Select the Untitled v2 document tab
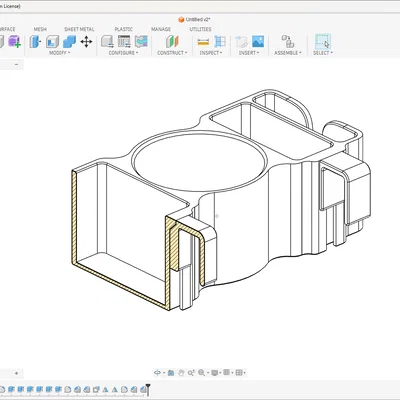Viewport: 400px width, 400px height. pos(194,20)
